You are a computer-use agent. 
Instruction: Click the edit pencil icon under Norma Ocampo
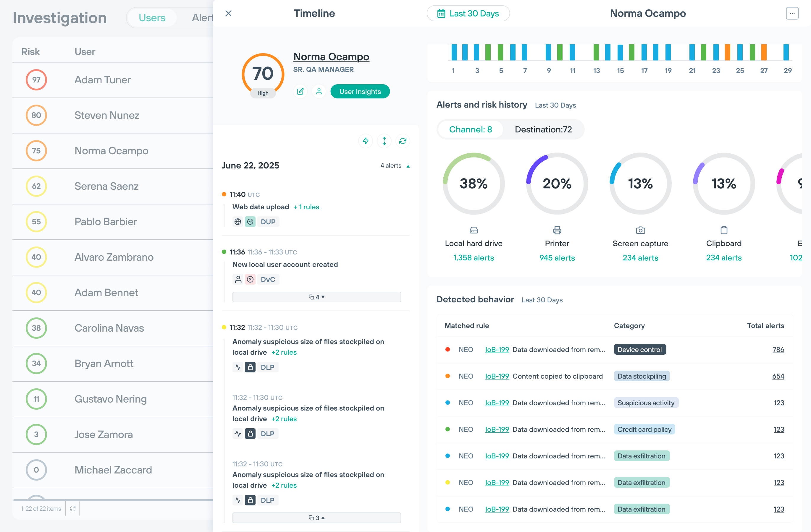(300, 91)
